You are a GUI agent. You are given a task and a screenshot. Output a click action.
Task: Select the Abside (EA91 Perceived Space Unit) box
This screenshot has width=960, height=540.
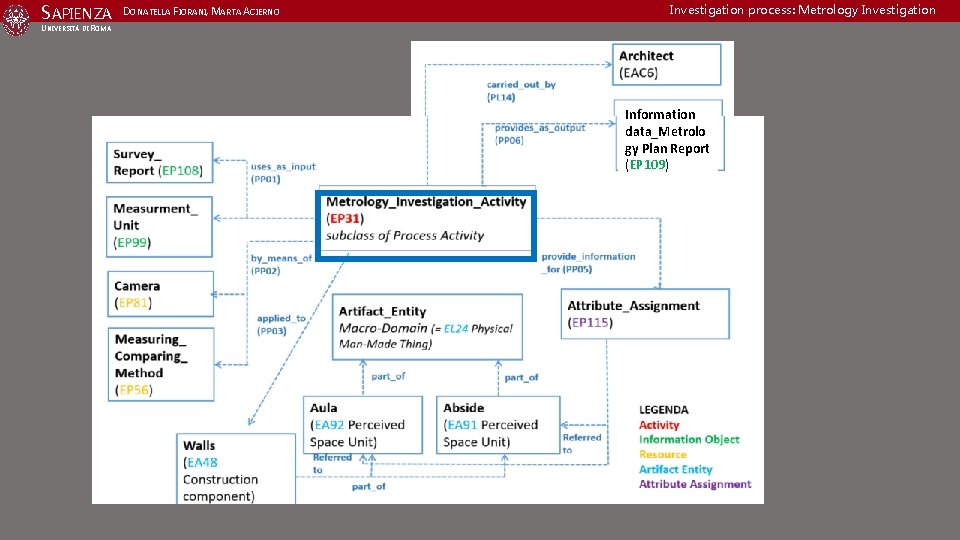coord(498,425)
